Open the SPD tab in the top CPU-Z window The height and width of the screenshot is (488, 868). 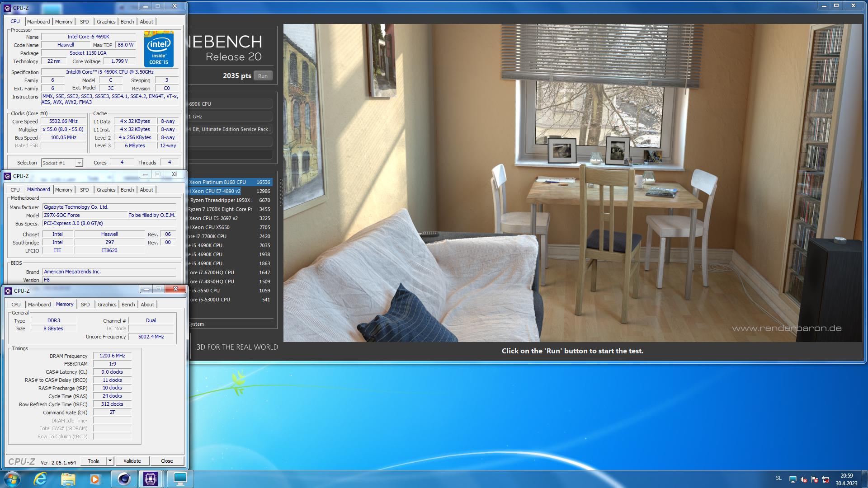click(x=85, y=22)
